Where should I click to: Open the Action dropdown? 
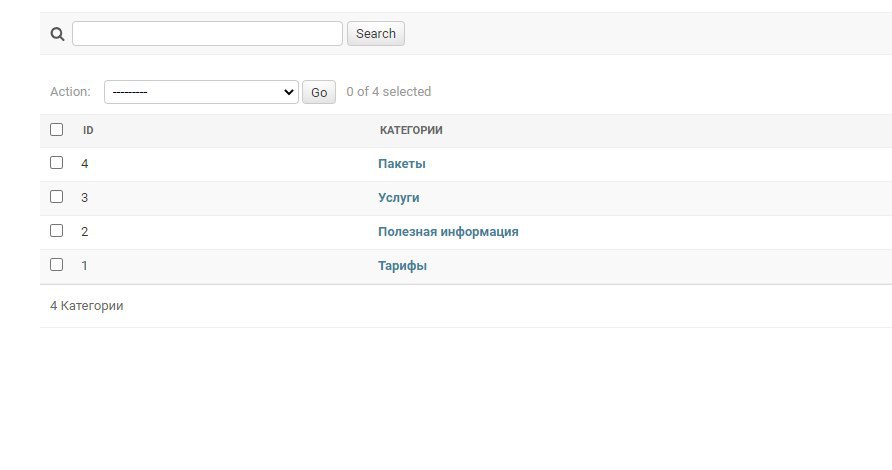(201, 92)
